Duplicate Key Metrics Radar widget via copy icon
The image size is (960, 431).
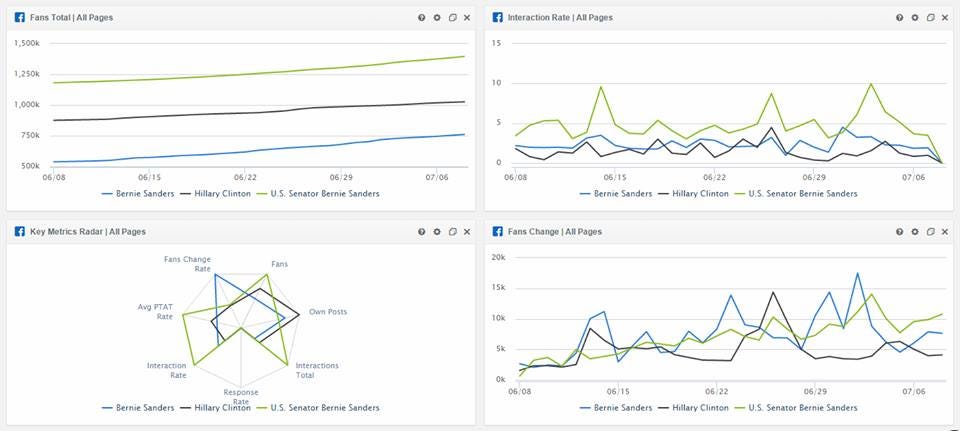[x=452, y=231]
